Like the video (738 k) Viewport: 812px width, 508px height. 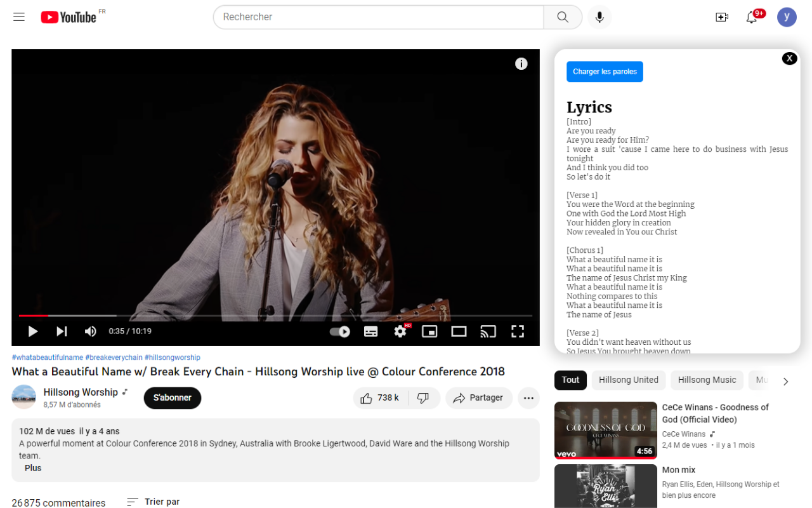coord(380,398)
